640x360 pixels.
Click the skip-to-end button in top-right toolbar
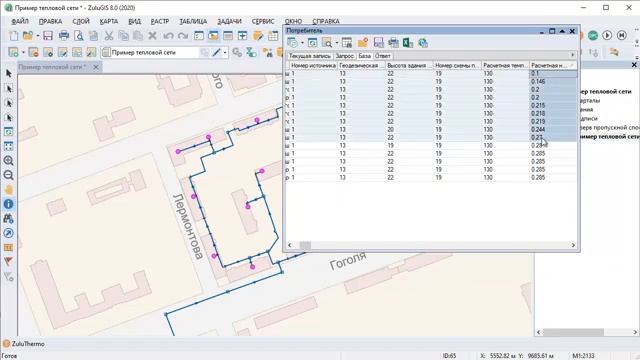click(622, 36)
